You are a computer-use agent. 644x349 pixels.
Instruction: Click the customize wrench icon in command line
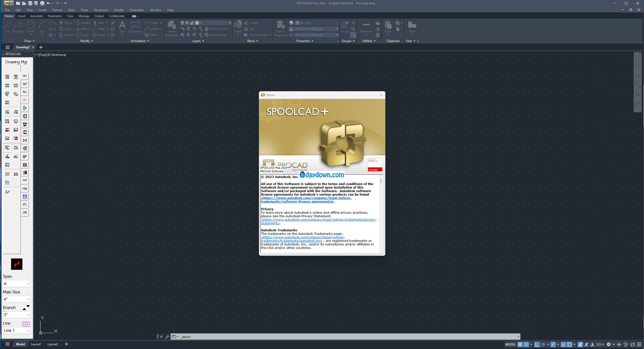pyautogui.click(x=167, y=337)
